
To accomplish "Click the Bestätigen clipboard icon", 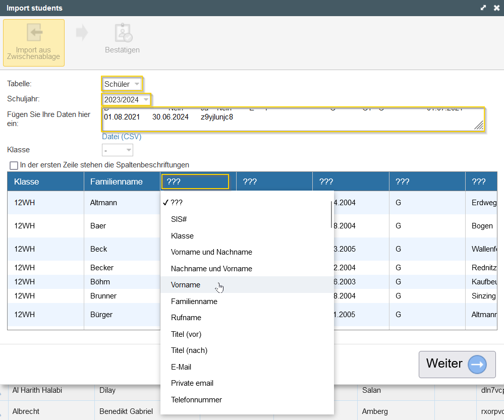I will (123, 33).
